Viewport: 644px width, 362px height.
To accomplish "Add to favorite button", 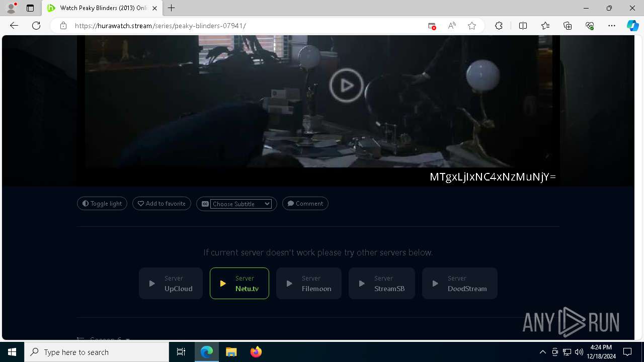I will 162,204.
